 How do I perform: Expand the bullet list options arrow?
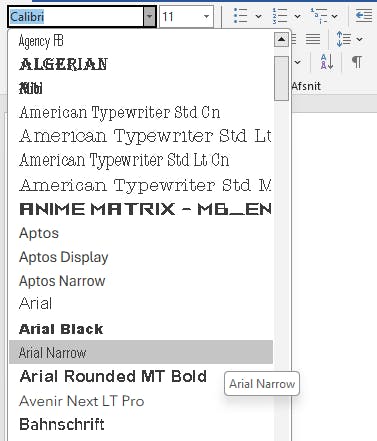pos(258,16)
